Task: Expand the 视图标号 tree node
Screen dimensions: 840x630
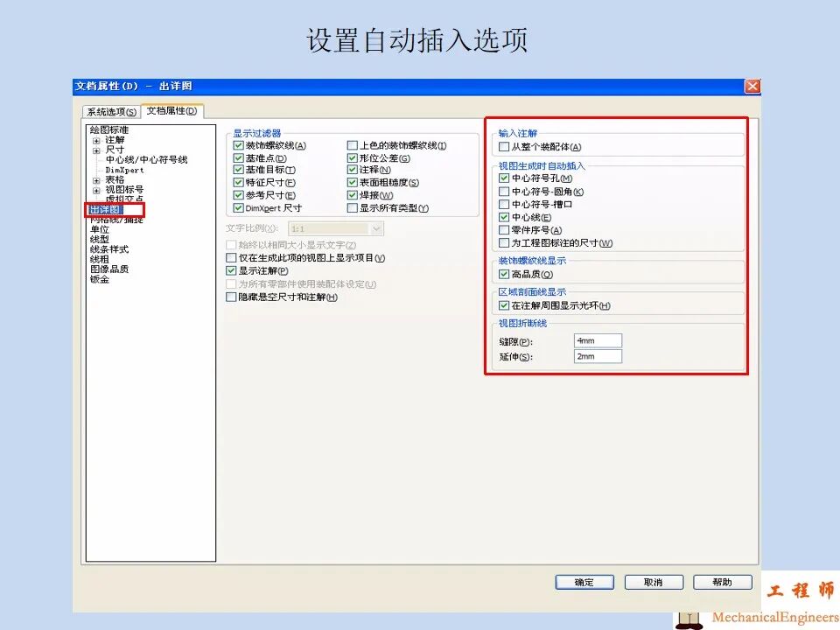Action: (x=95, y=188)
